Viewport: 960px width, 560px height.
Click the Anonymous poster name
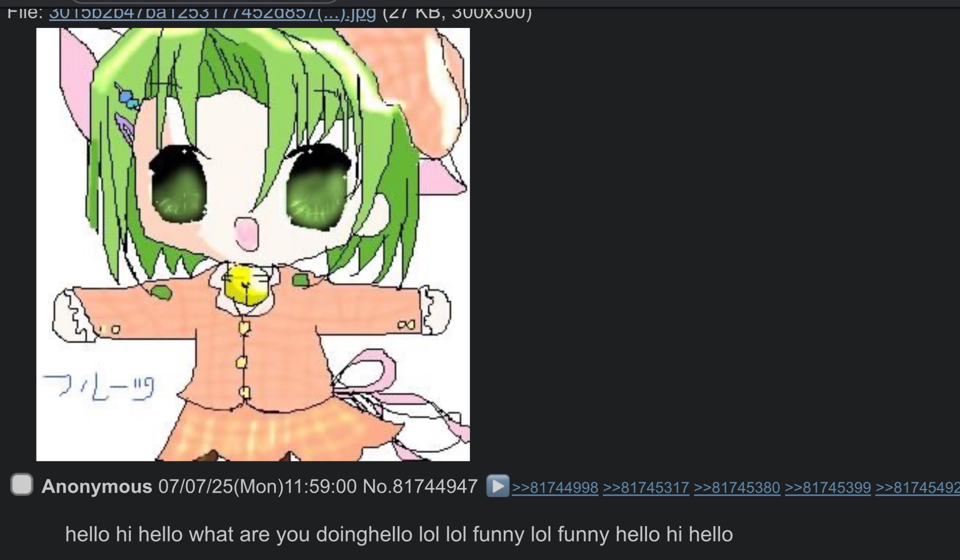point(97,486)
